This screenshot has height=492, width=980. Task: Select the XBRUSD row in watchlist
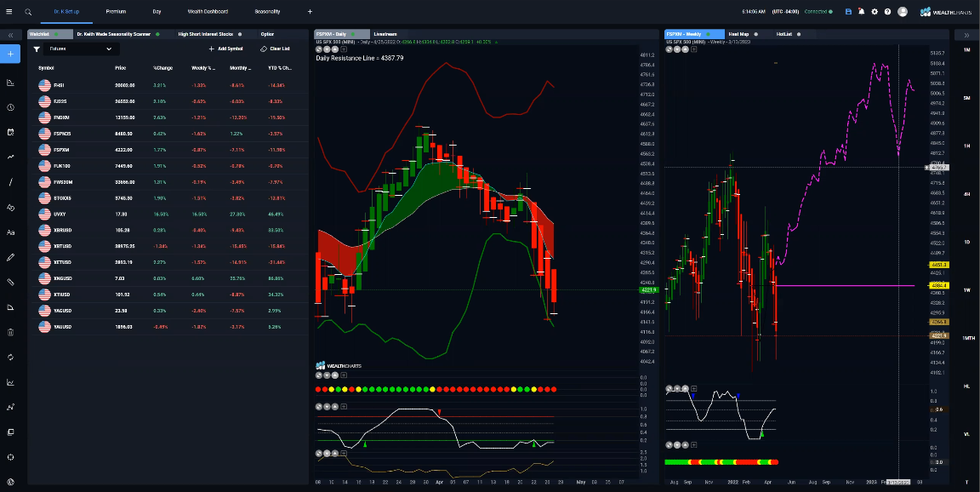coord(169,230)
